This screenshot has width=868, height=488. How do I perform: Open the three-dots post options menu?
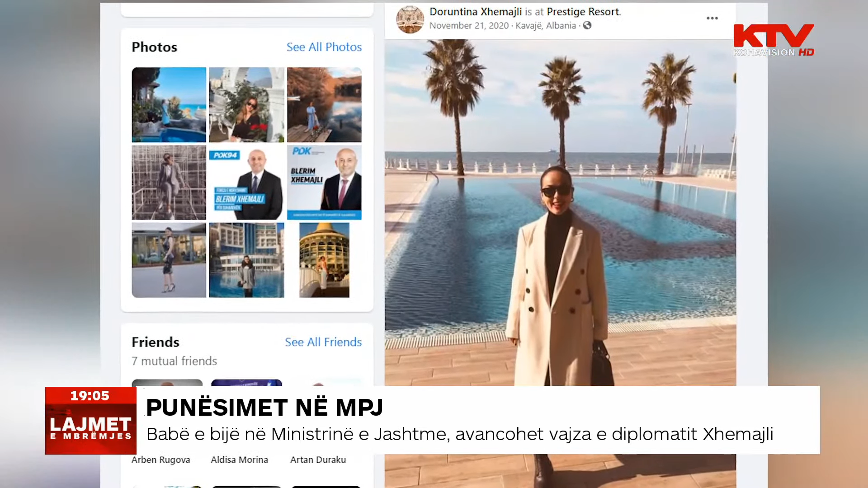712,18
